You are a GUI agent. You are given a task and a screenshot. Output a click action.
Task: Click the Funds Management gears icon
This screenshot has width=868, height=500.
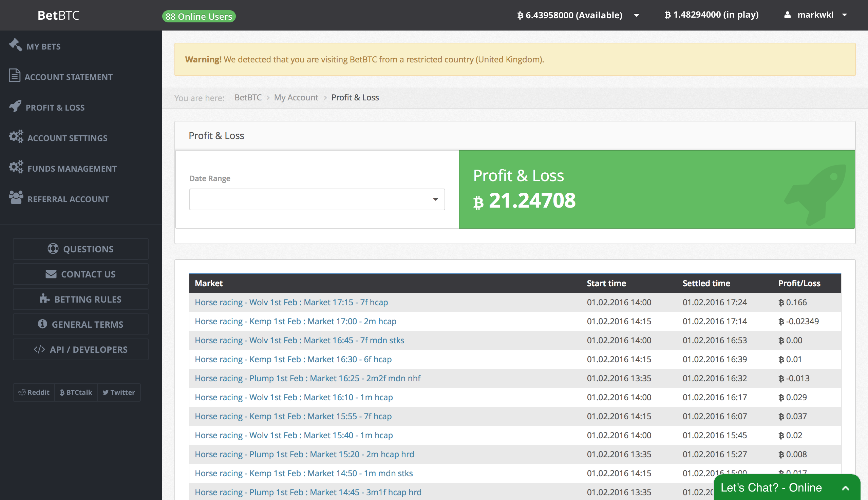tap(16, 167)
